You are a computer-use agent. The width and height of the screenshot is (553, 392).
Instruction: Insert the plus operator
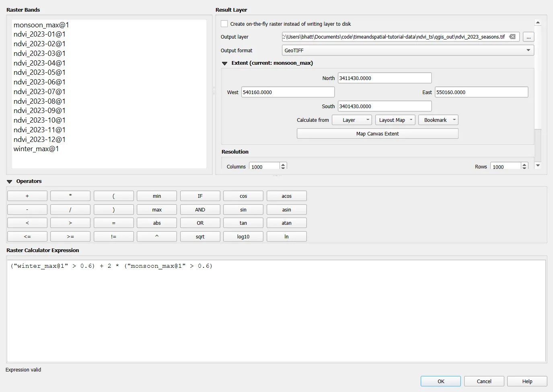[27, 196]
